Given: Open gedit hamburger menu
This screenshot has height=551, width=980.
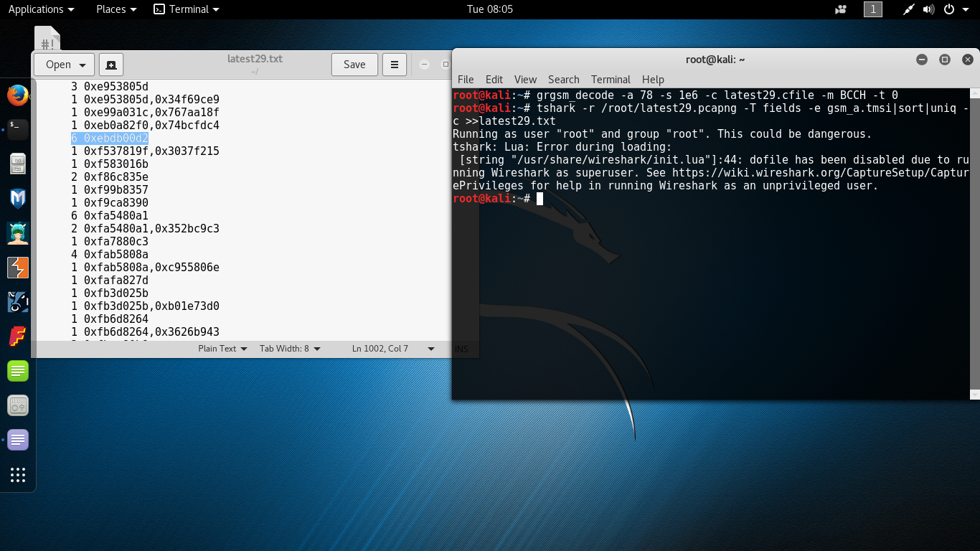Looking at the screenshot, I should (394, 65).
